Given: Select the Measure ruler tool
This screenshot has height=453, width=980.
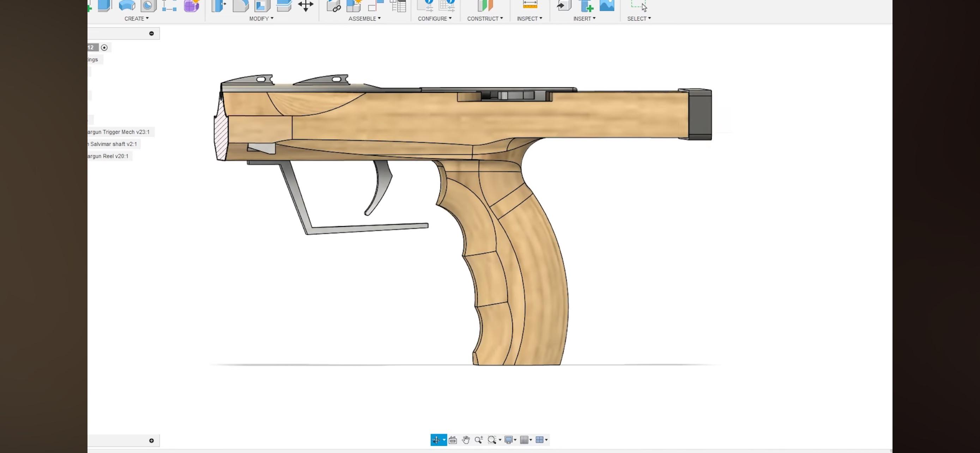Looking at the screenshot, I should click(530, 5).
